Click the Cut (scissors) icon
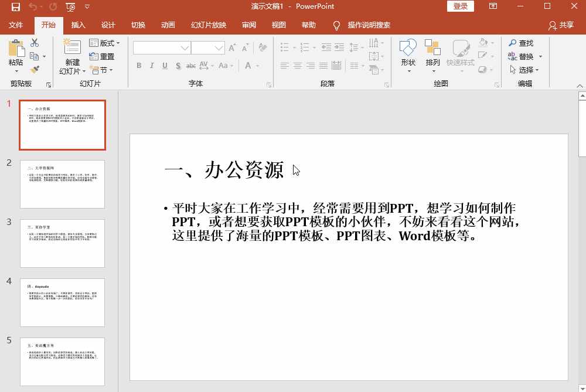 tap(33, 43)
